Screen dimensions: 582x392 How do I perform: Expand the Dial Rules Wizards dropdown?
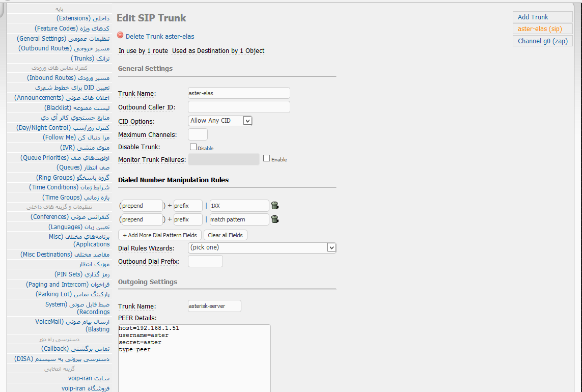click(262, 247)
